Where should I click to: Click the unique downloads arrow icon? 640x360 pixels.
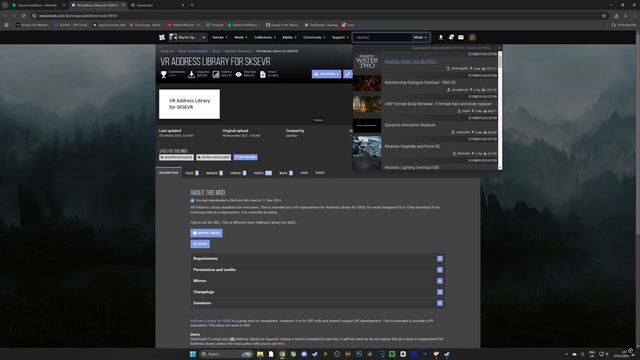coord(191,74)
